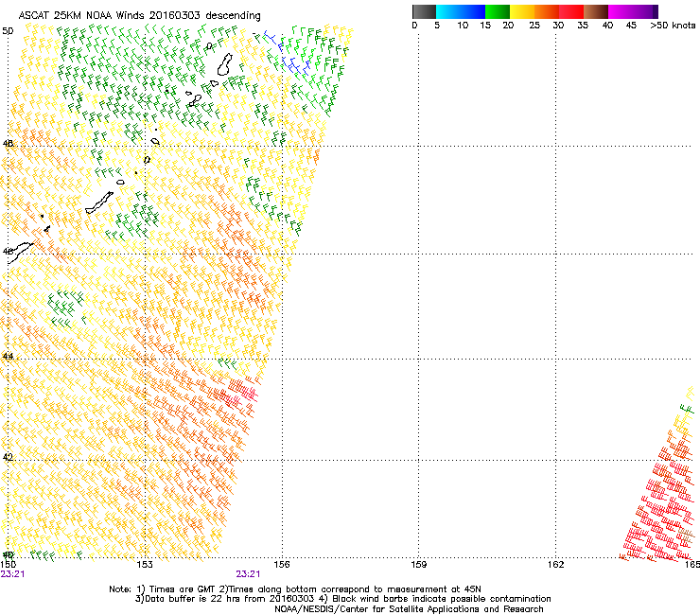This screenshot has height=615, width=700.
Task: Click the magenta 40-45 knots legend swatch
Action: point(621,11)
